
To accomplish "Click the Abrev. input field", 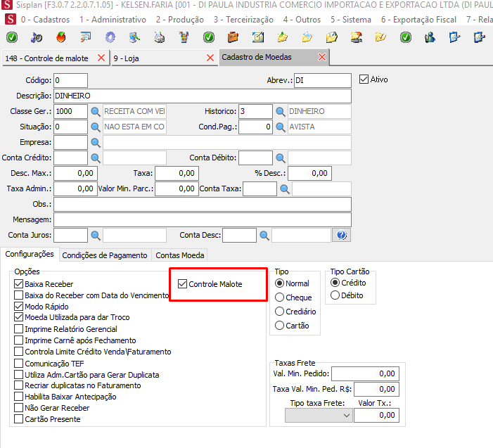I will tap(323, 80).
